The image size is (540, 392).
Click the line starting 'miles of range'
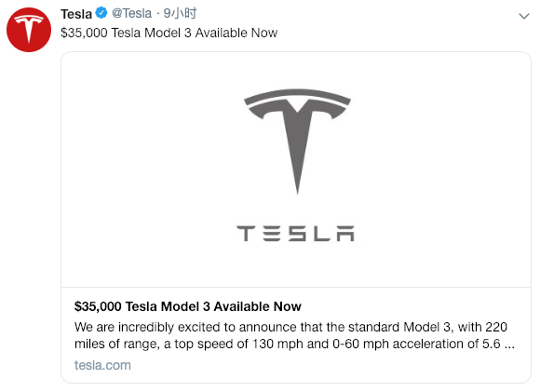(x=294, y=344)
